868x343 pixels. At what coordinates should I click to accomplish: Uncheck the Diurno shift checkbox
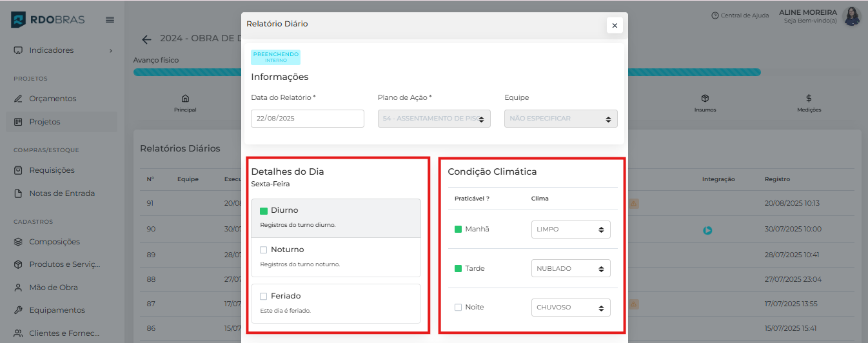tap(263, 211)
